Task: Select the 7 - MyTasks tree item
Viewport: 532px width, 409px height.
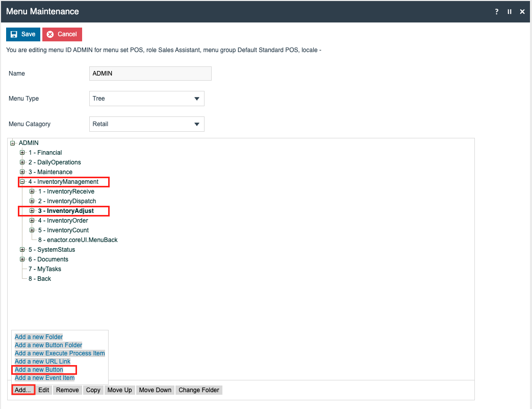Action: click(x=45, y=269)
